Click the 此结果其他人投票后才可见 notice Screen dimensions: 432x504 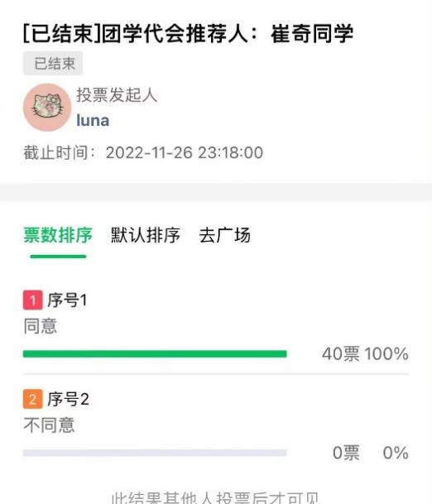click(215, 497)
